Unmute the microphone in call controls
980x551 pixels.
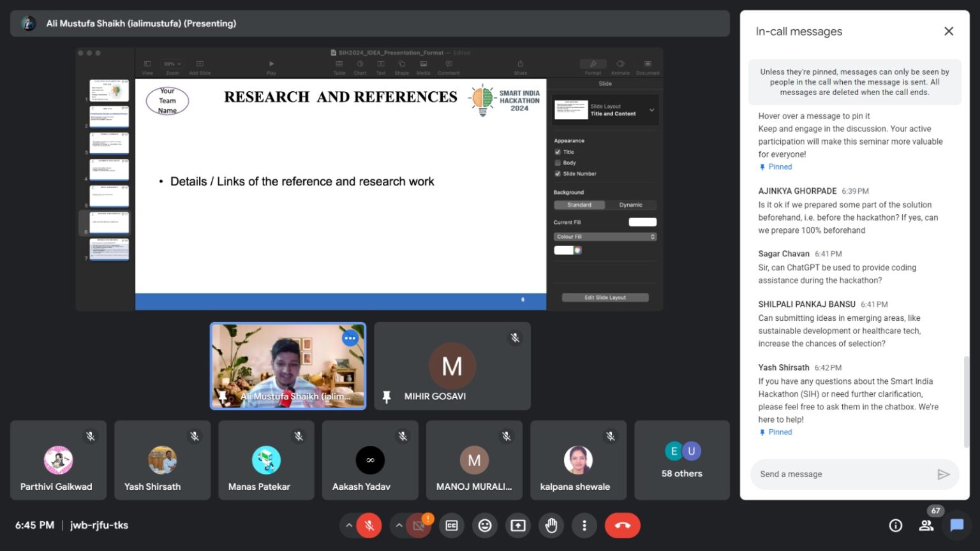[369, 525]
